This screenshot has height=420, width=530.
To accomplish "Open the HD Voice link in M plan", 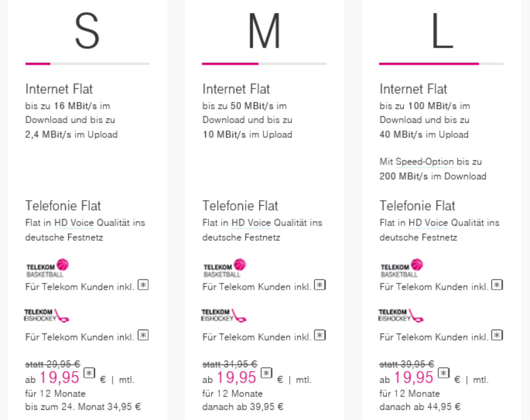I will 251,223.
